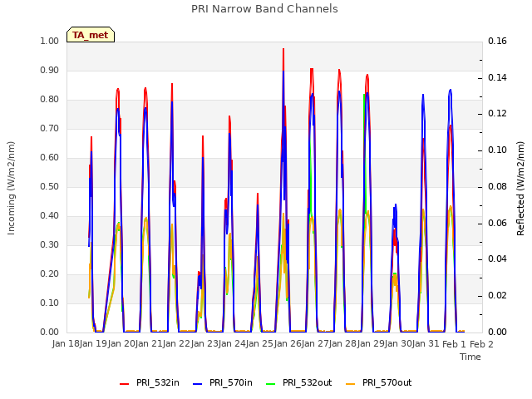532x399 pixels.
Task: Click the red PRI_532in legend swatch
Action: [124, 384]
